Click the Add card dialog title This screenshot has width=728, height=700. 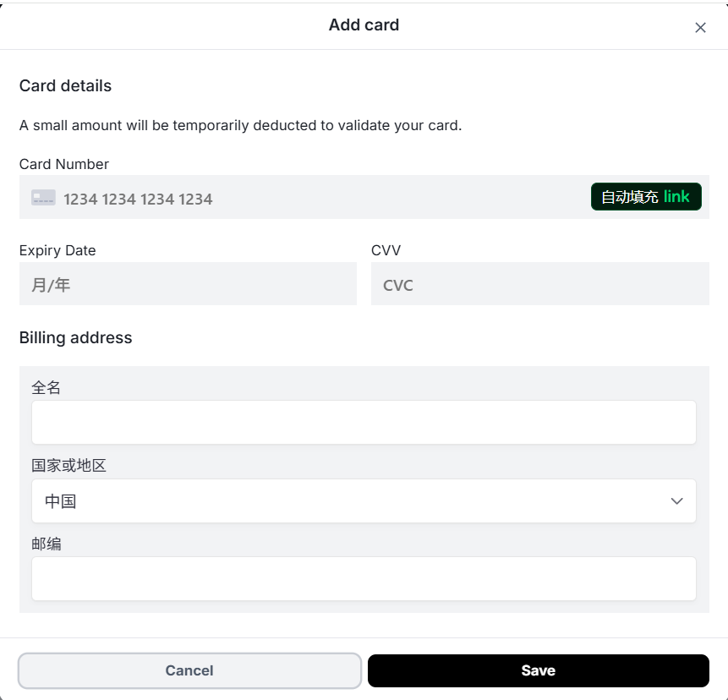pos(364,25)
